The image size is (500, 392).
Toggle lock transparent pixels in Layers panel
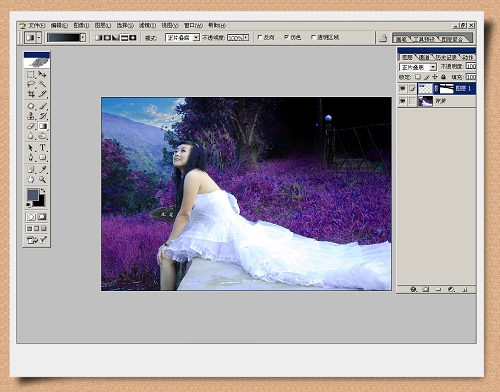point(418,77)
